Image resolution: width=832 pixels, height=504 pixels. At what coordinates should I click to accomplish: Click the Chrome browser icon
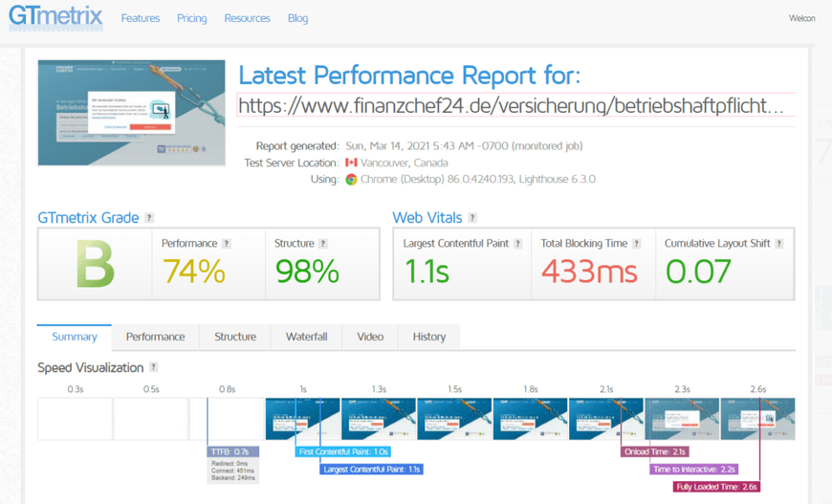351,180
